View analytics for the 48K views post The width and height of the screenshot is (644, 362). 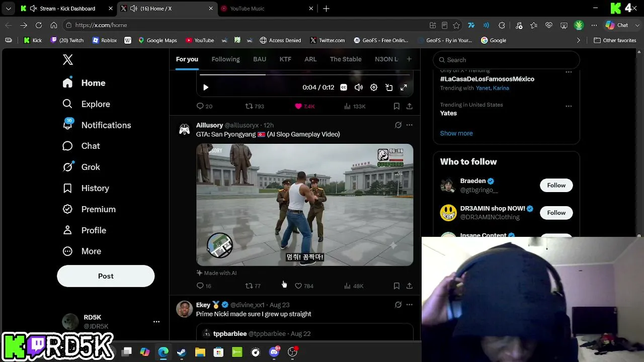pyautogui.click(x=354, y=286)
